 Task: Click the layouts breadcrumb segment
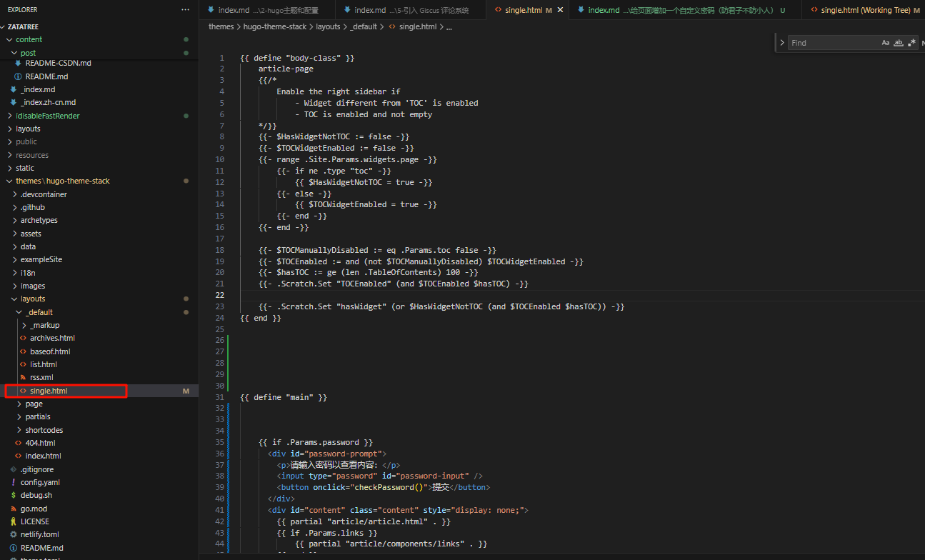tap(328, 26)
